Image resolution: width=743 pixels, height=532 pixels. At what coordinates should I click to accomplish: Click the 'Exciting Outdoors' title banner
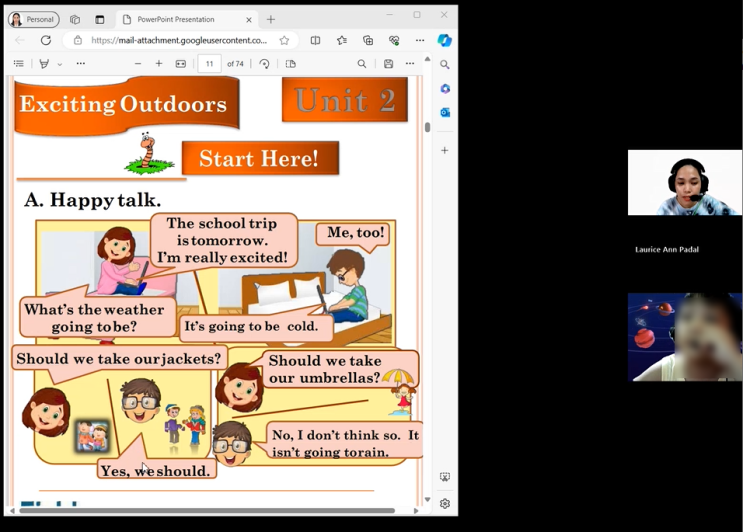click(x=127, y=105)
